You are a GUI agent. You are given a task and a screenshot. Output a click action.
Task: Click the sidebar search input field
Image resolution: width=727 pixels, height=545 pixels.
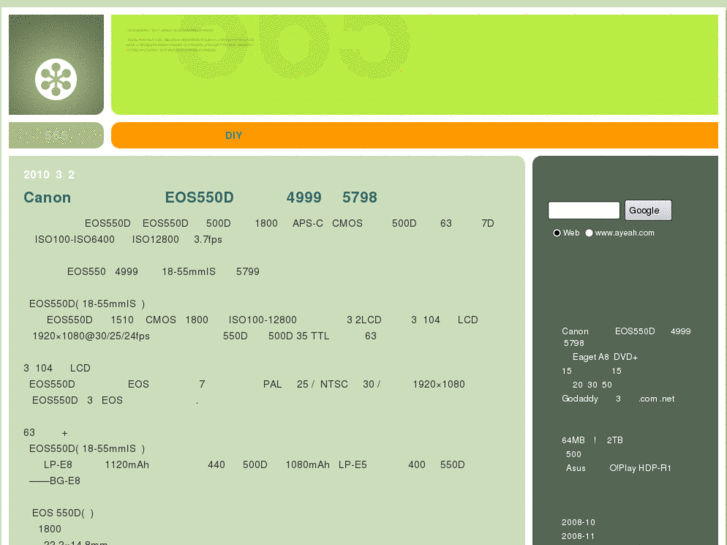(584, 210)
